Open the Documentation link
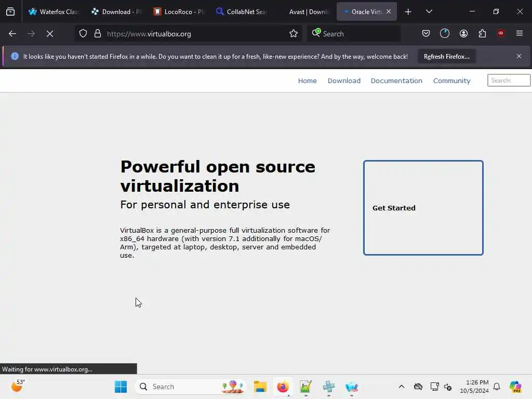Image resolution: width=532 pixels, height=399 pixels. pos(396,81)
